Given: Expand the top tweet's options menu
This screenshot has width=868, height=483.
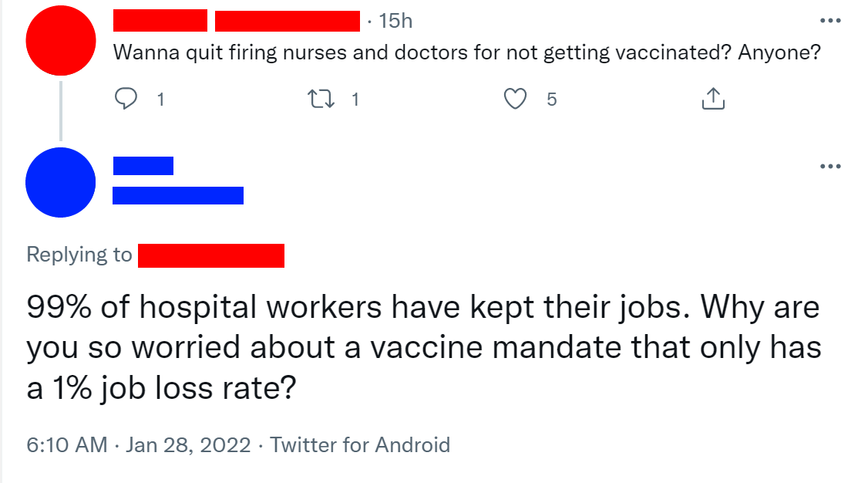Looking at the screenshot, I should [830, 20].
